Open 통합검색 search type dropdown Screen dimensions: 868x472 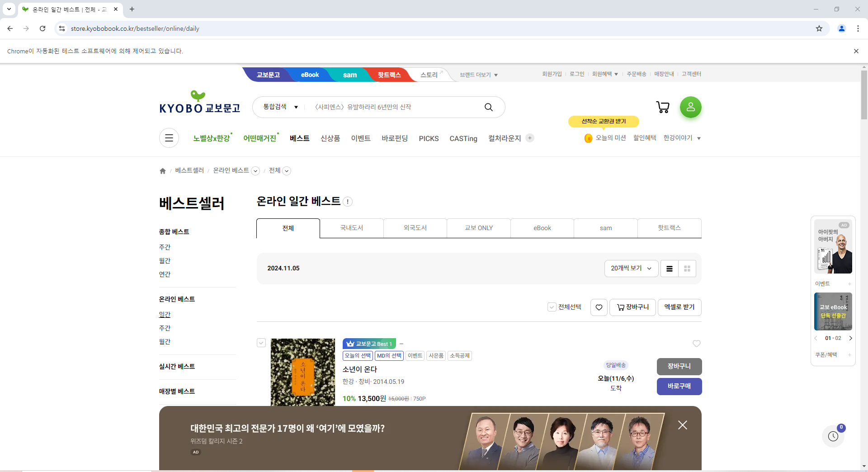281,107
